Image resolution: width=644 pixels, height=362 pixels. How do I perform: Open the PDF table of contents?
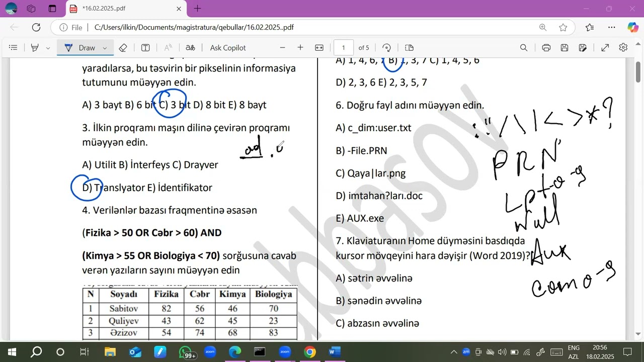point(14,48)
